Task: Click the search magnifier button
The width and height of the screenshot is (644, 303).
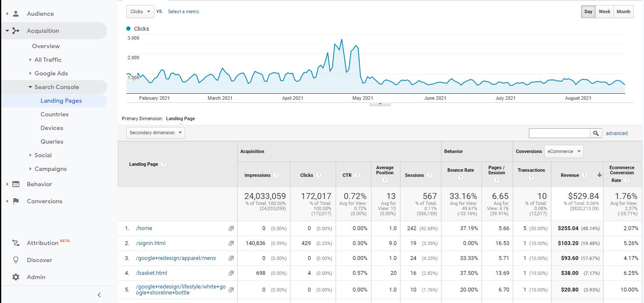Action: click(596, 133)
